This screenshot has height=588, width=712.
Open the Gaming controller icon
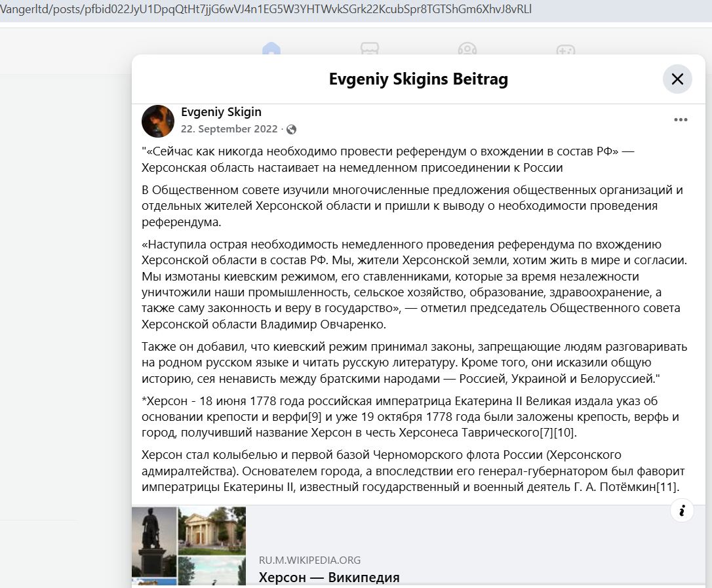pyautogui.click(x=565, y=50)
